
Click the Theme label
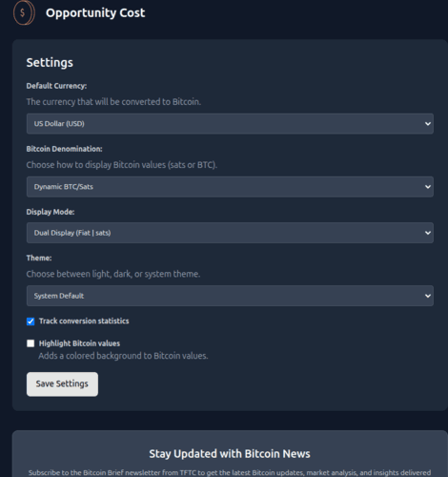(x=39, y=258)
